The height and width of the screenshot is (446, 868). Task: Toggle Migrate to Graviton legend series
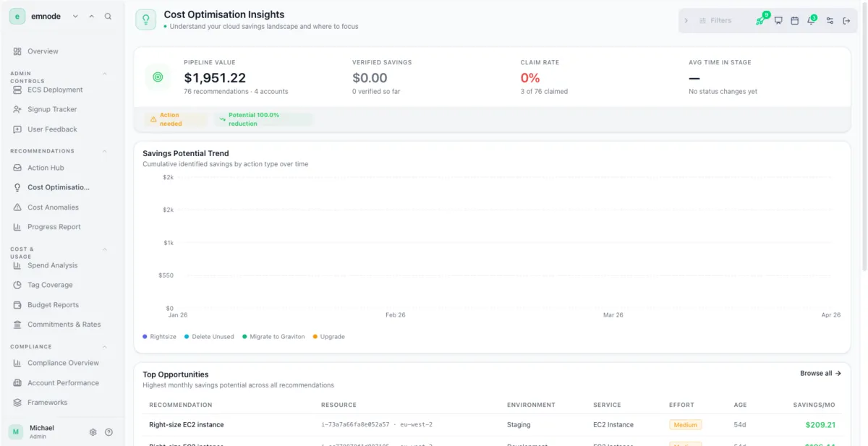point(273,337)
